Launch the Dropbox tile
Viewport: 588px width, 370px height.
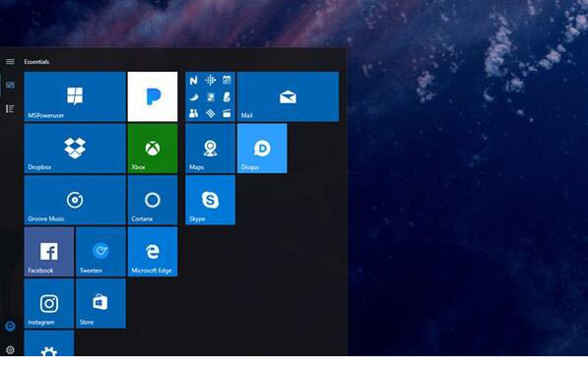(x=75, y=149)
